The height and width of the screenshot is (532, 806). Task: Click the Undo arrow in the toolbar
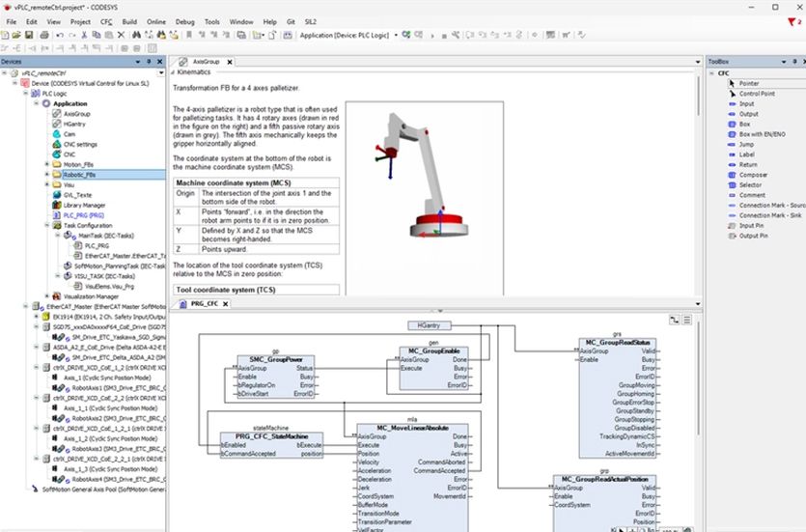[60, 35]
